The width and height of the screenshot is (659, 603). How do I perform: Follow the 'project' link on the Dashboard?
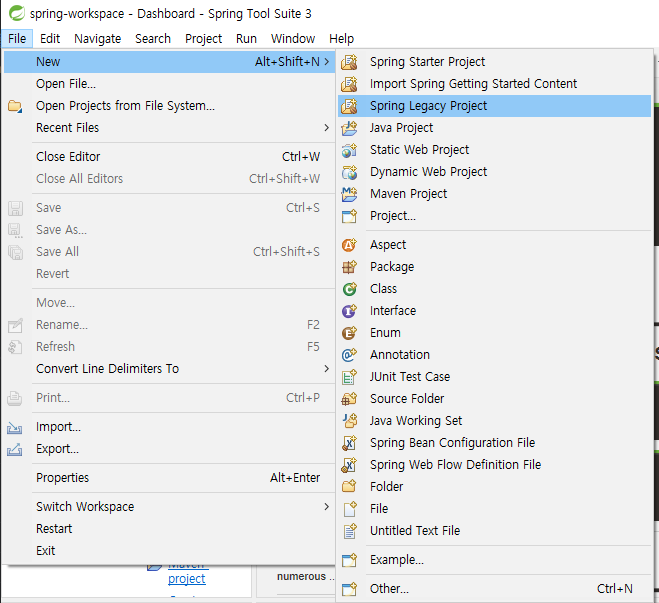pyautogui.click(x=187, y=579)
